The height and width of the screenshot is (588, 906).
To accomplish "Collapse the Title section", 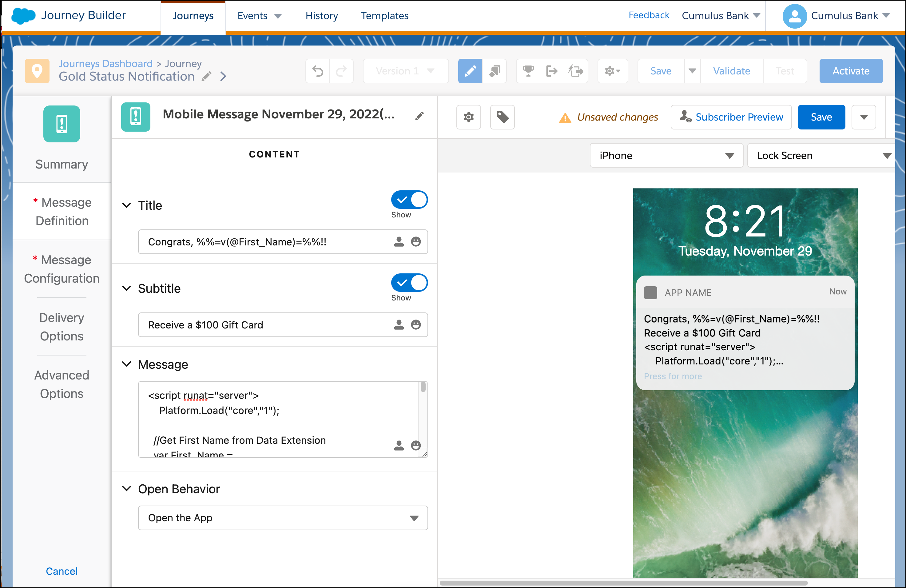I will pyautogui.click(x=126, y=205).
